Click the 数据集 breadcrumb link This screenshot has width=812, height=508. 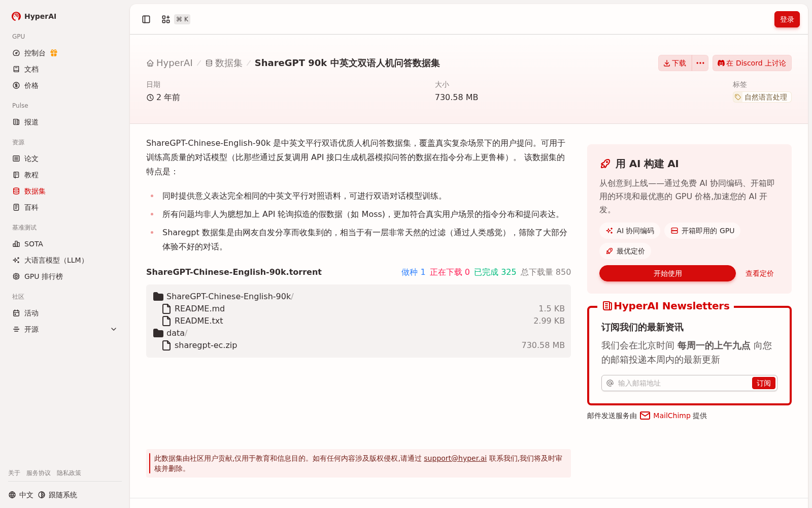[x=224, y=63]
